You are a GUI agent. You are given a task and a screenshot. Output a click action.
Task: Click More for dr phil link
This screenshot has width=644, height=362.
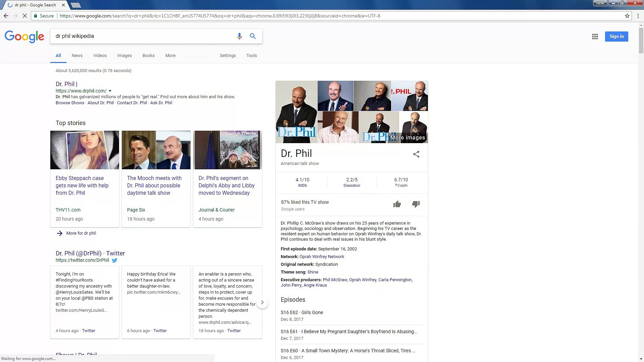[81, 233]
